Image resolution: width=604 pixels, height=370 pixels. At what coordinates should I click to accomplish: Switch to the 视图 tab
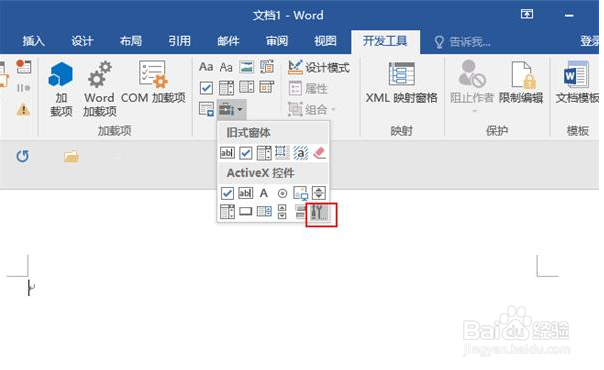325,41
